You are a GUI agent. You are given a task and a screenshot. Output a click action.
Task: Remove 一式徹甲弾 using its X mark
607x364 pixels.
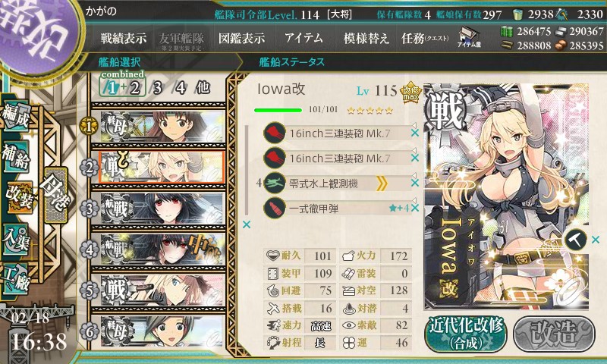tap(414, 208)
